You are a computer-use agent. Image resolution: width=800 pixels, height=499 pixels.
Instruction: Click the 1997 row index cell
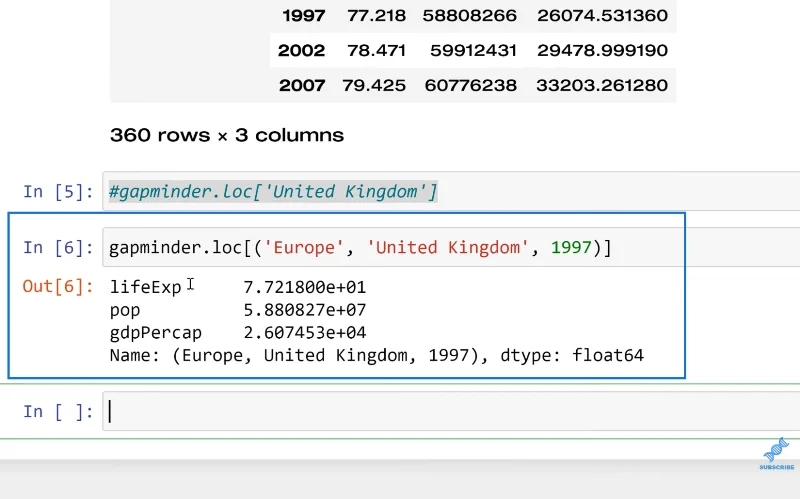click(x=304, y=15)
